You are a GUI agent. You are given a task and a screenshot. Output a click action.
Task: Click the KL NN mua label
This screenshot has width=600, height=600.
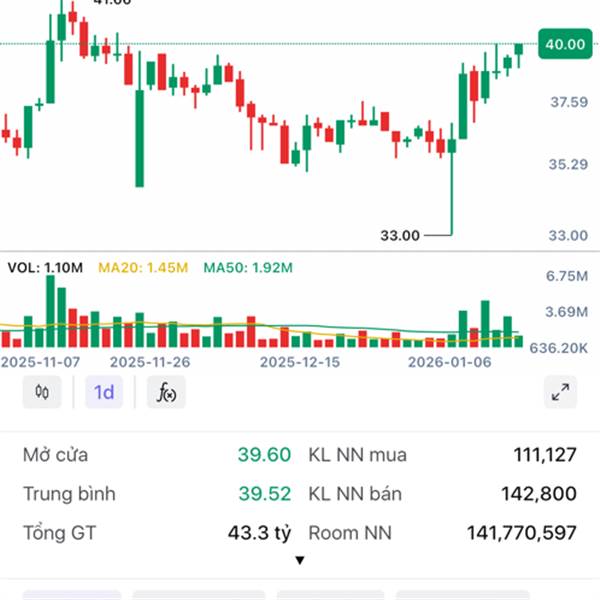[357, 455]
